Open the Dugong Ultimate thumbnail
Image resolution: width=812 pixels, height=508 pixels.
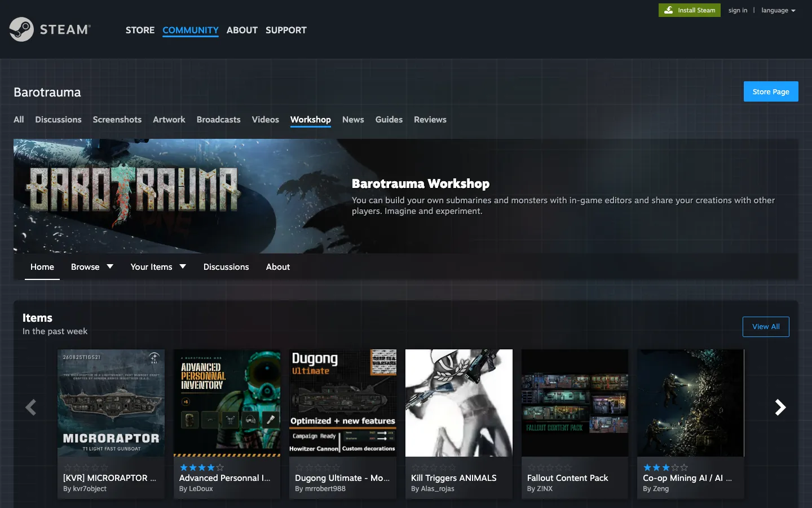pos(343,403)
